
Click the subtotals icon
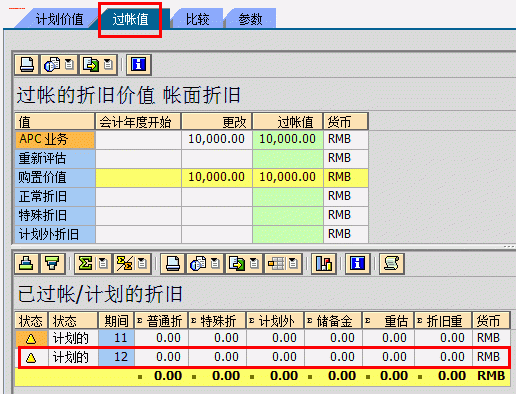tap(124, 264)
